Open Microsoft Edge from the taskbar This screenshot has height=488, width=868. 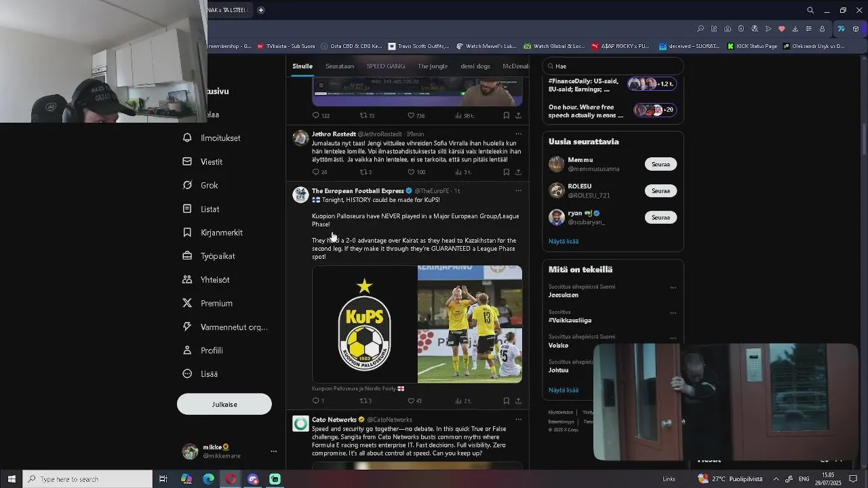point(209,479)
